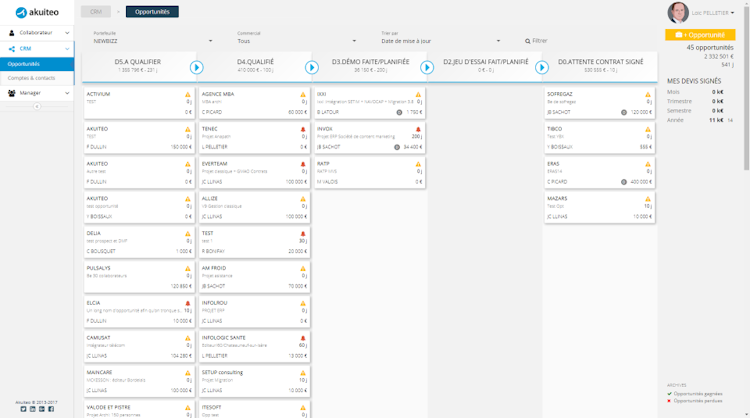The image size is (750, 418).
Task: Expand the Manager menu chevron
Action: pos(67,93)
